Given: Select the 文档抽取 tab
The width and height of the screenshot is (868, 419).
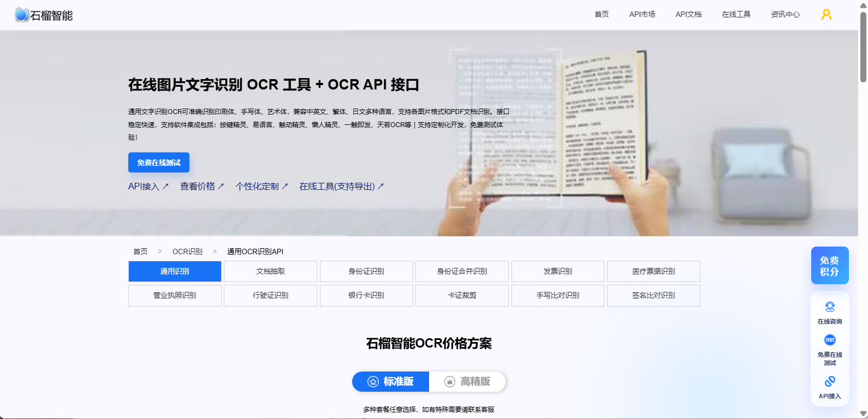Looking at the screenshot, I should [x=270, y=271].
